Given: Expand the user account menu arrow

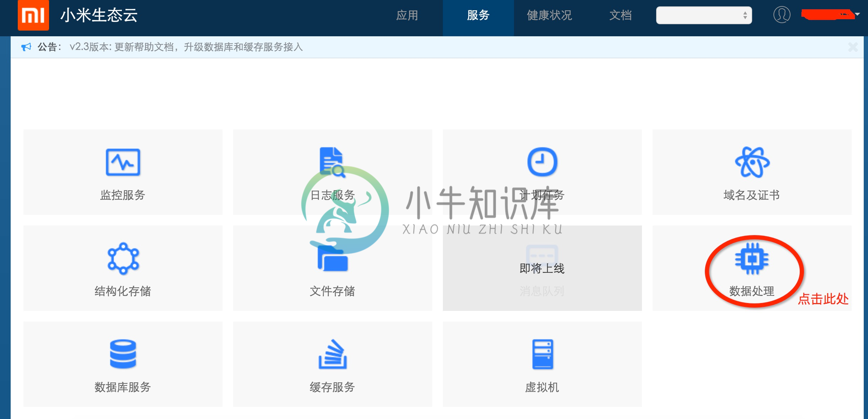Looking at the screenshot, I should 857,15.
